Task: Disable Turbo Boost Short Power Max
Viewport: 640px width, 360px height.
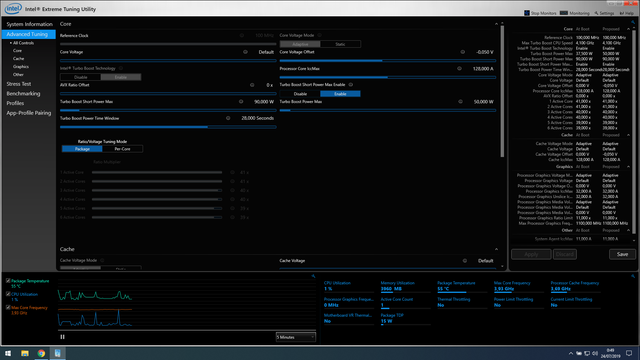Action: [x=300, y=94]
